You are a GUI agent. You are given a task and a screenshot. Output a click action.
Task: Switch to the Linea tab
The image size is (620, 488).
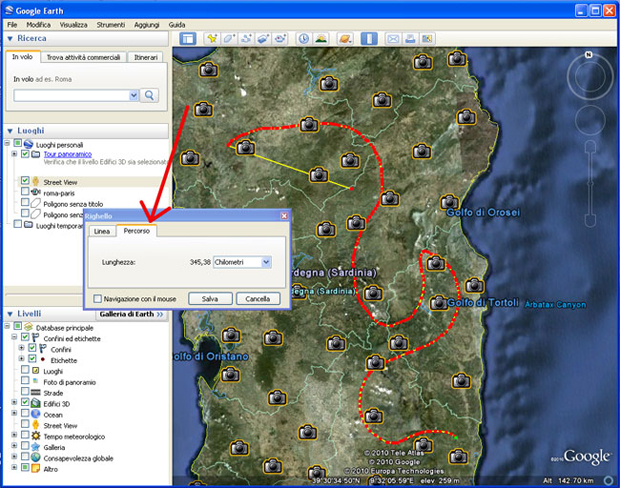(x=102, y=231)
